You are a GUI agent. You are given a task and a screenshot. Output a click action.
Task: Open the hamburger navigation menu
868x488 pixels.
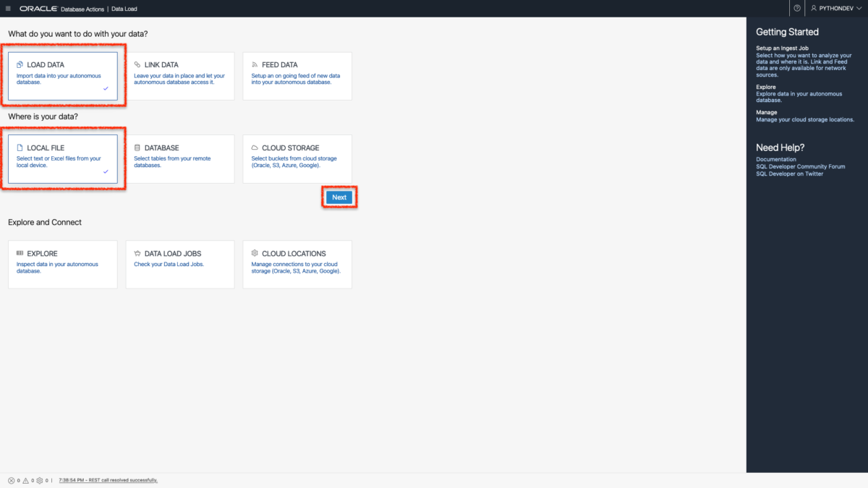[9, 8]
